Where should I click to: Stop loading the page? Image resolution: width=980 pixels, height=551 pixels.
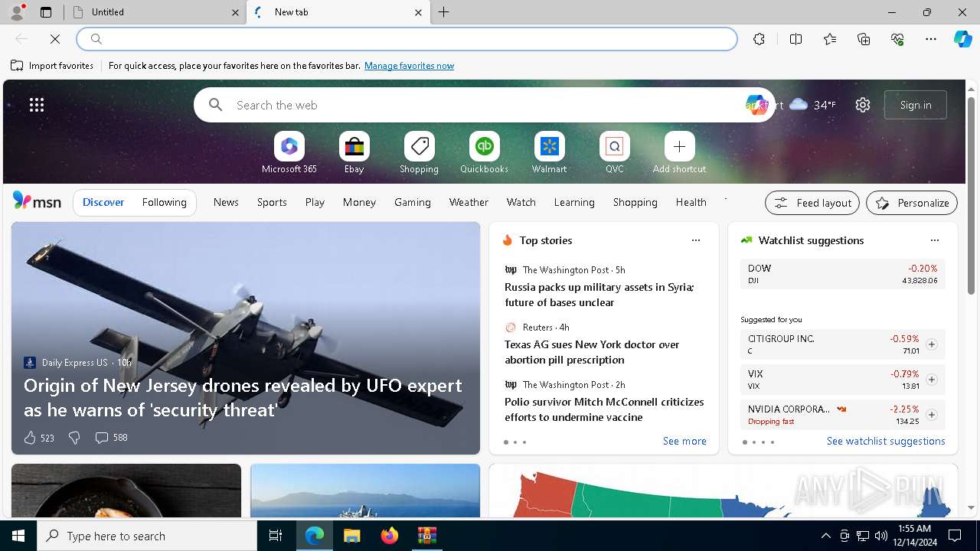[55, 39]
